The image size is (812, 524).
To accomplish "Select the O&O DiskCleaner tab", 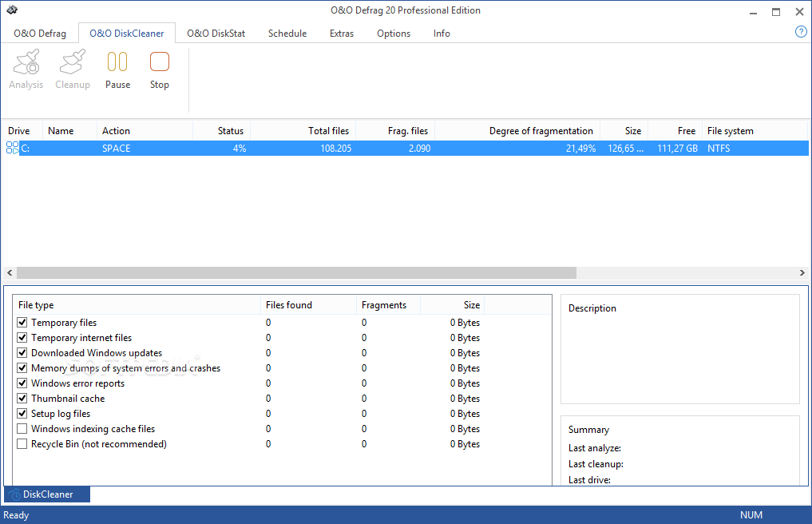I will point(127,34).
